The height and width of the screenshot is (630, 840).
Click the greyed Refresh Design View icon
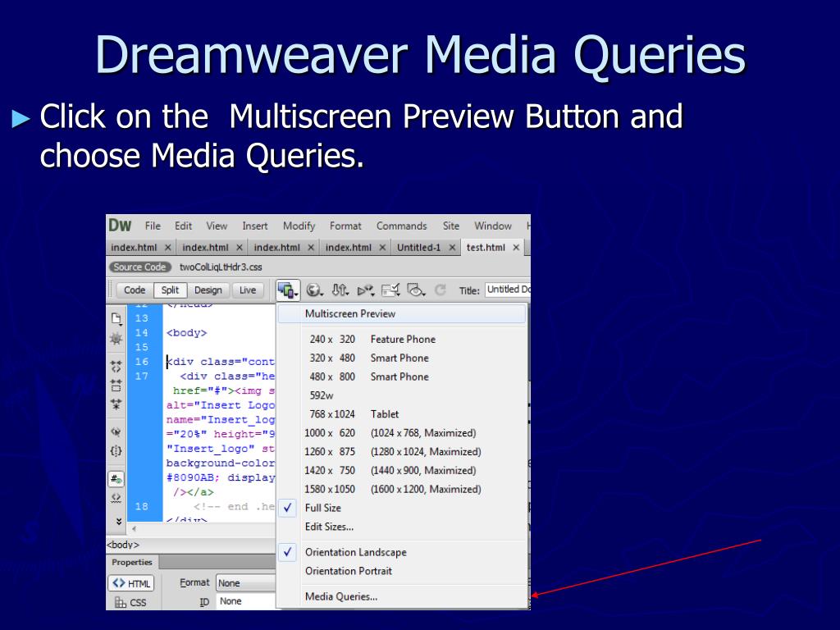[x=441, y=290]
